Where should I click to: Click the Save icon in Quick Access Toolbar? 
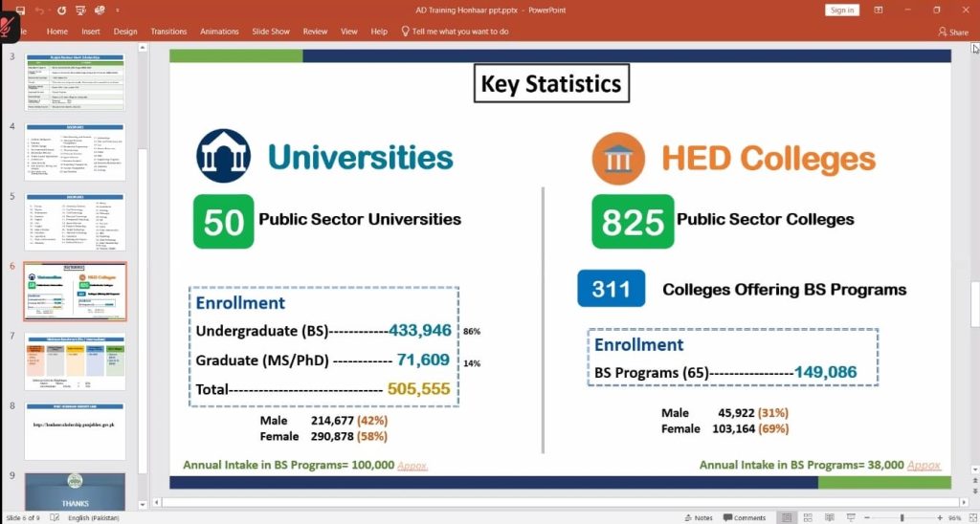[20, 10]
